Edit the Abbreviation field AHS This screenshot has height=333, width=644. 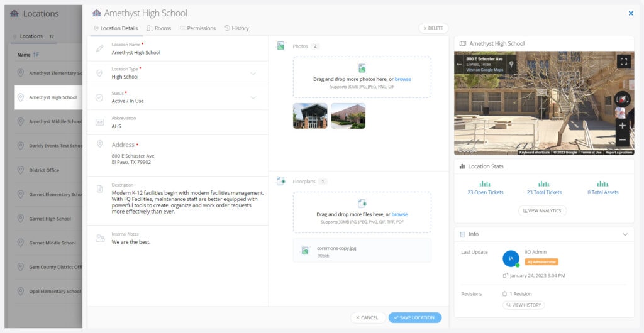point(178,123)
